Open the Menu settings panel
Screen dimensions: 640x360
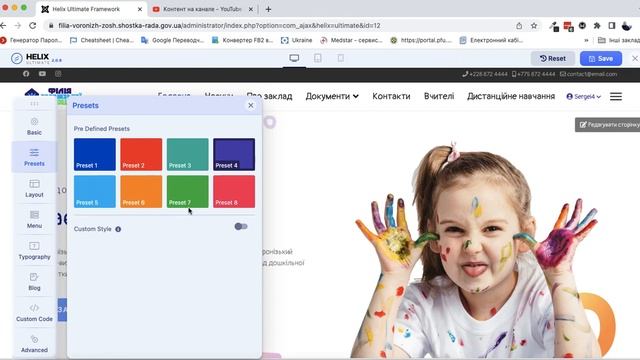[x=34, y=219]
